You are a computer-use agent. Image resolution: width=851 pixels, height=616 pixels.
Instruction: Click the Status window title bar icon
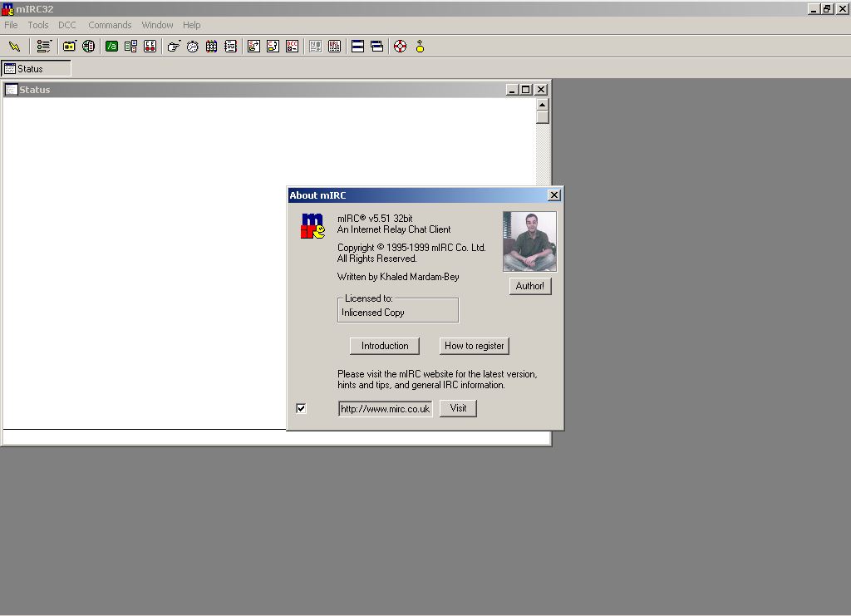pyautogui.click(x=12, y=90)
